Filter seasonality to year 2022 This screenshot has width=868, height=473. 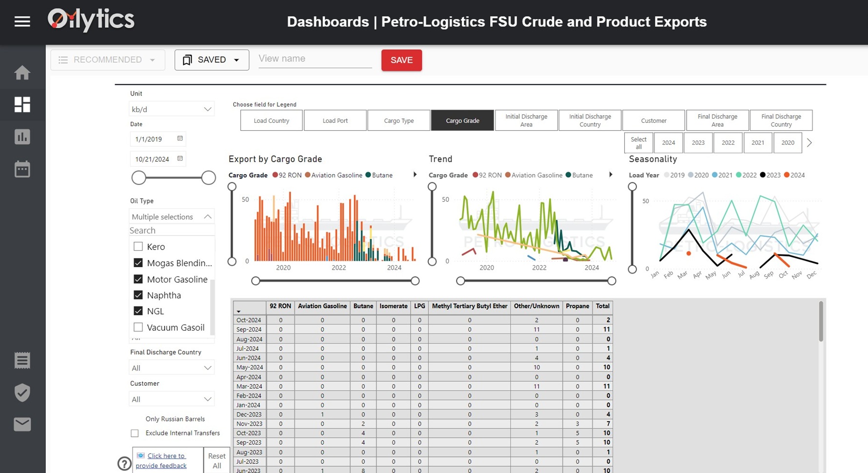coord(728,143)
